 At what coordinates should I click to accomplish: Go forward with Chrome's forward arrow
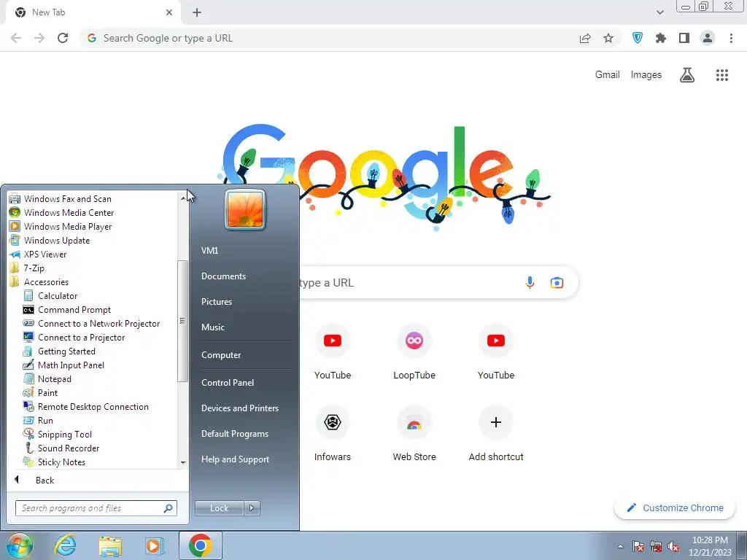point(39,38)
